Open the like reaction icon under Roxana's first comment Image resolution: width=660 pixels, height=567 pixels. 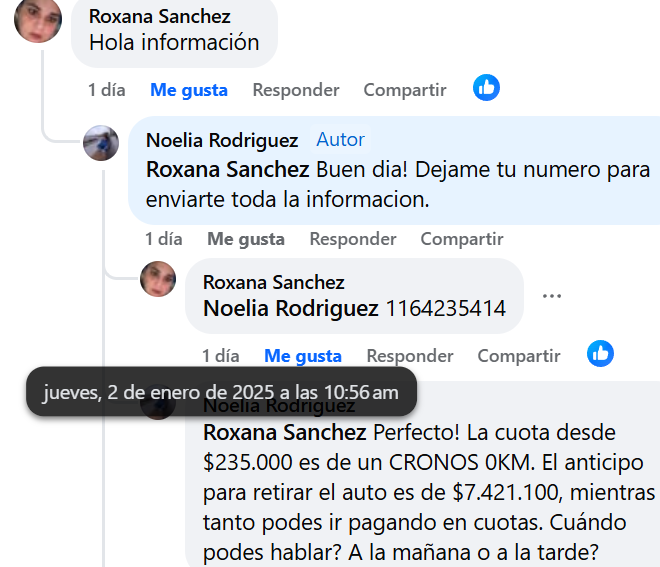(486, 88)
